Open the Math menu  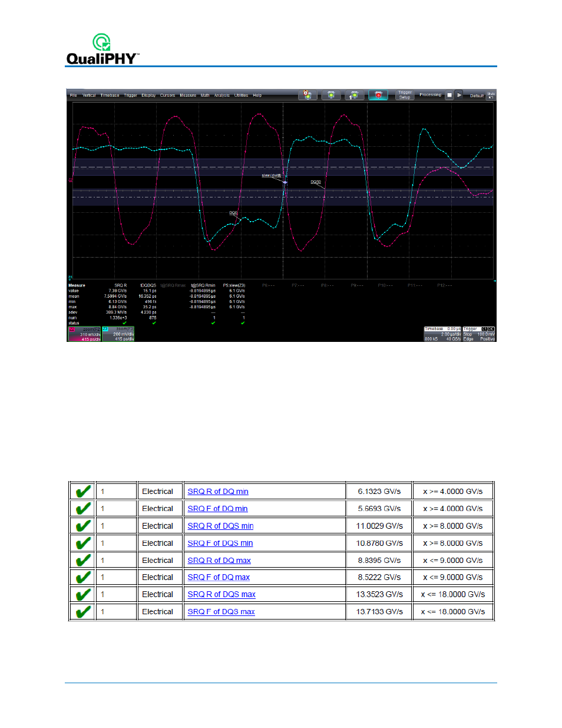[x=205, y=95]
